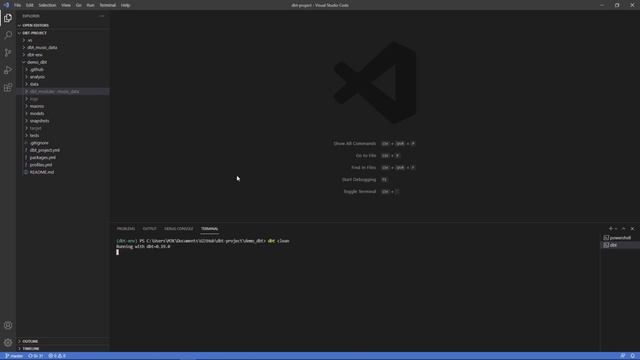Viewport: 640px width, 360px height.
Task: Select the dbt terminal instance
Action: point(620,245)
